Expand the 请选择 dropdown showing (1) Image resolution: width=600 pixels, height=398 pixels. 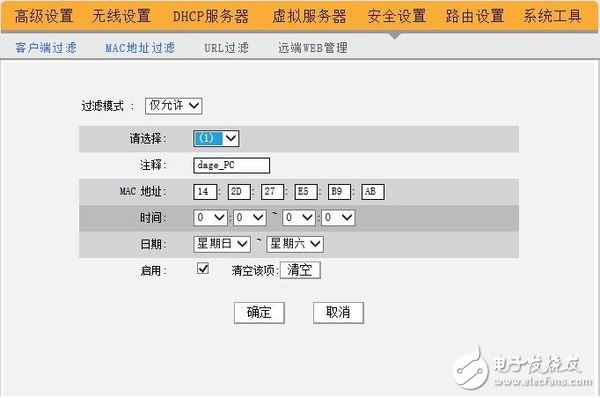[216, 138]
